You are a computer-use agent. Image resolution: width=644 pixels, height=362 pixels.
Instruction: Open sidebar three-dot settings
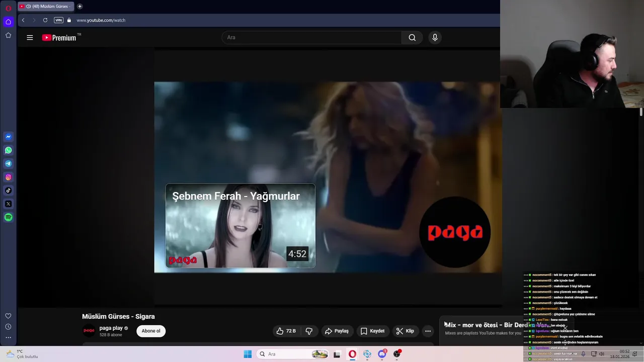click(8, 337)
